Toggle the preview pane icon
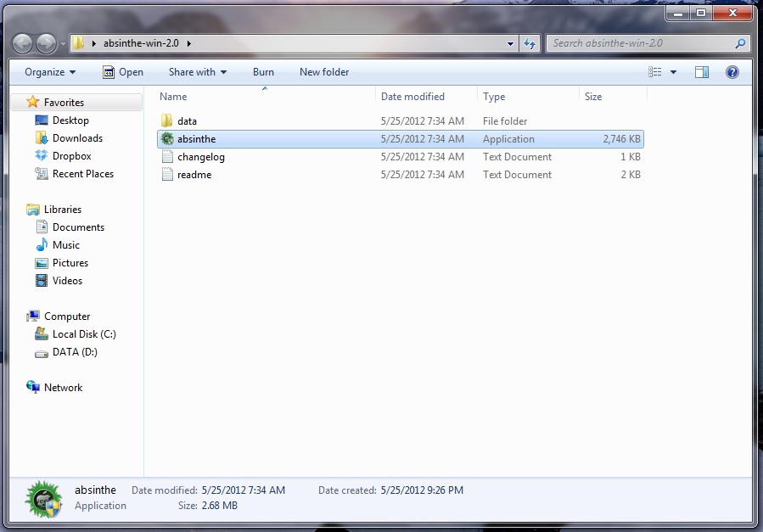 [702, 72]
